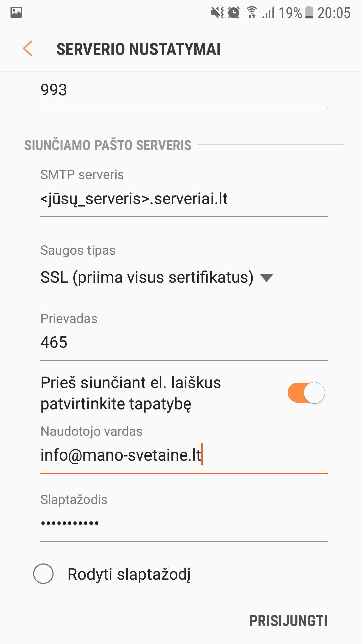Tap the battery status icon
Image resolution: width=362 pixels, height=644 pixels.
tap(309, 13)
